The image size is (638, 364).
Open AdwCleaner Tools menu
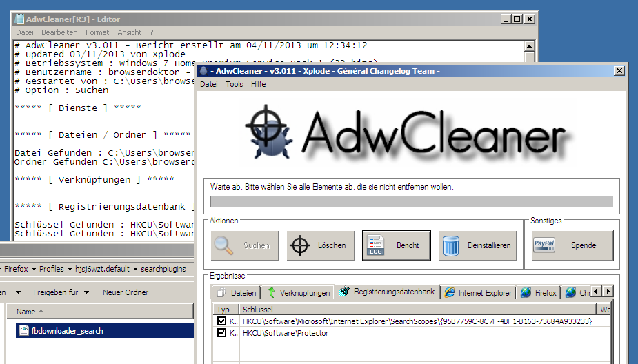coord(235,84)
